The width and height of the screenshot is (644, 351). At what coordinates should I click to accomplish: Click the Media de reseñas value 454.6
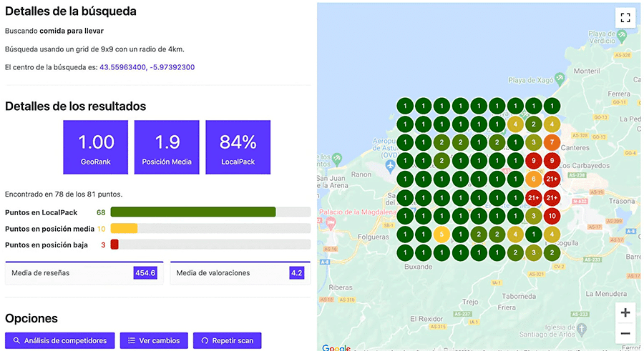[x=145, y=273]
